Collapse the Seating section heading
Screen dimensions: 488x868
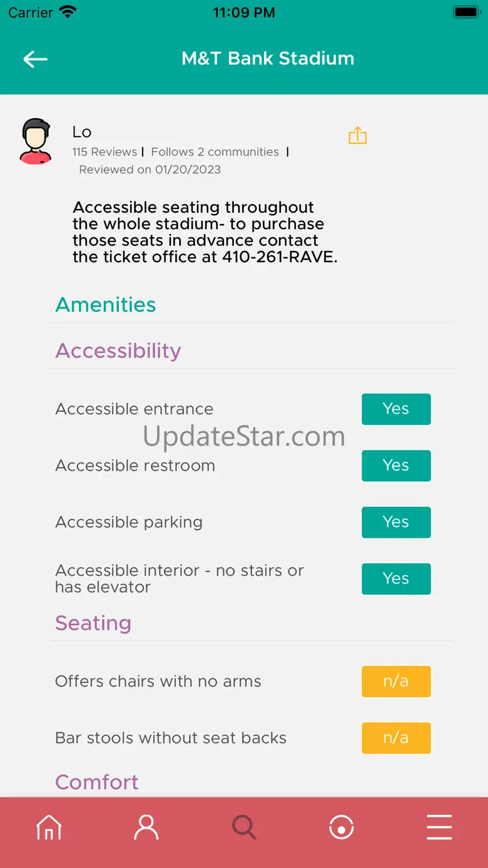click(x=93, y=623)
